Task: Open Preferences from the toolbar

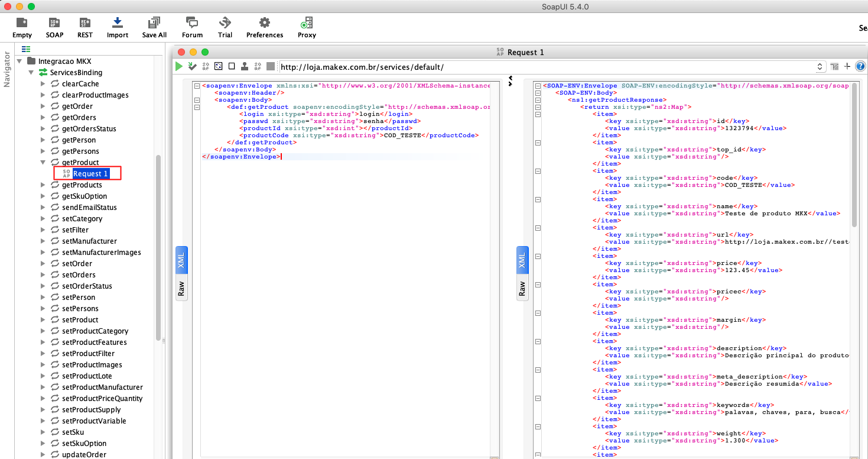Action: coord(264,27)
